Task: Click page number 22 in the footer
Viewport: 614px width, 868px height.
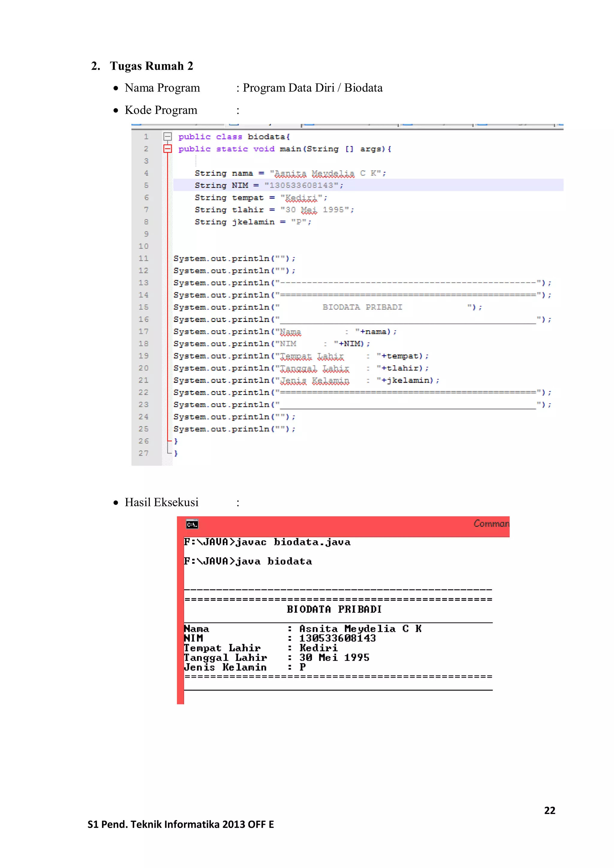Action: click(549, 810)
